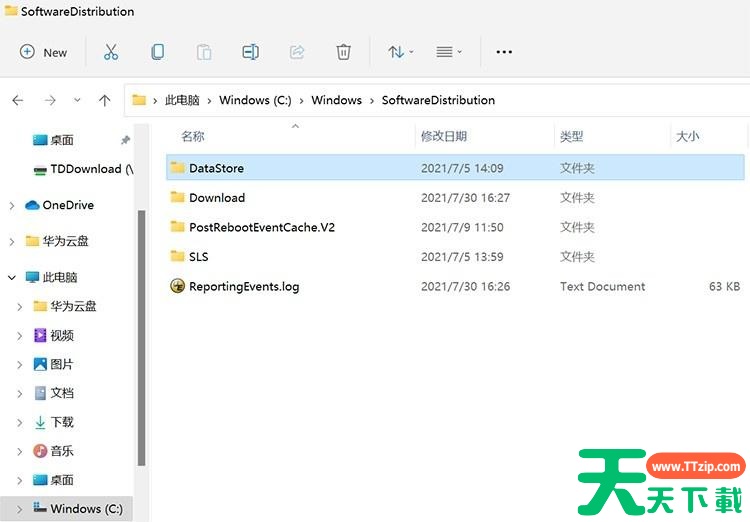Screen dimensions: 750x522
Task: Click the Rename icon in toolbar
Action: [251, 52]
